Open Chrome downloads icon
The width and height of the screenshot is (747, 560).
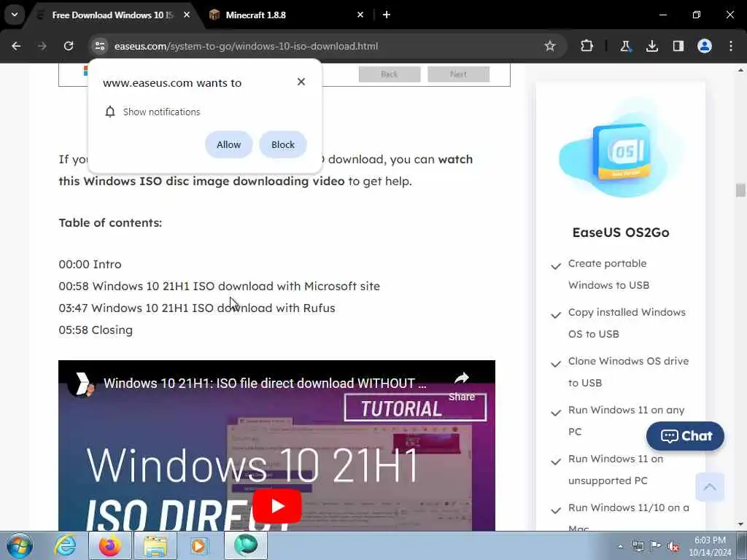pos(651,46)
